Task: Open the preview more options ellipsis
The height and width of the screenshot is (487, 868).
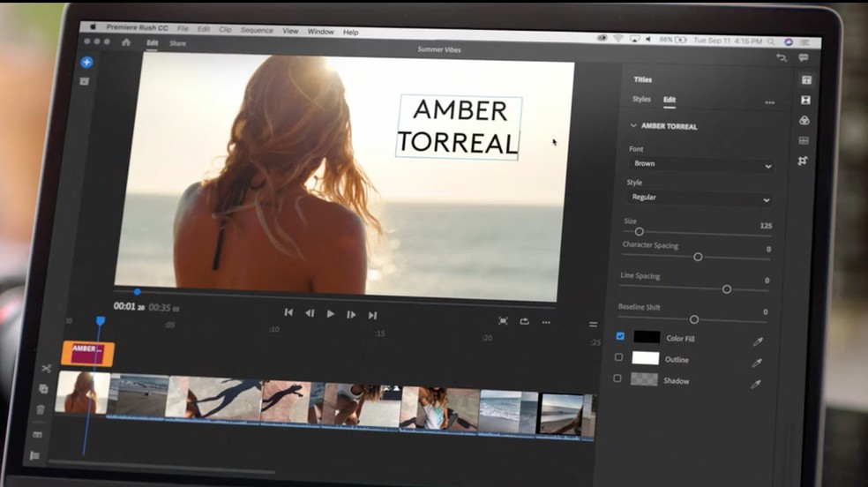Action: click(x=546, y=322)
